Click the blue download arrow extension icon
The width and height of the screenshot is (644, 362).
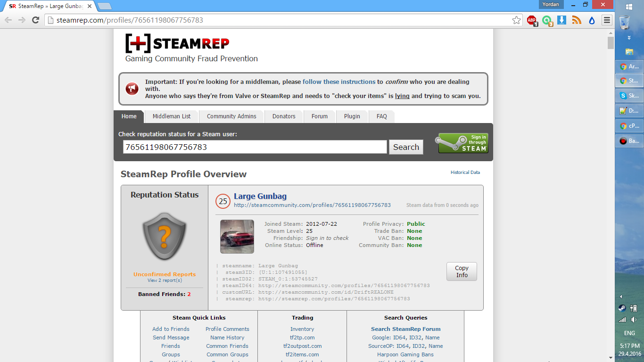pyautogui.click(x=561, y=20)
